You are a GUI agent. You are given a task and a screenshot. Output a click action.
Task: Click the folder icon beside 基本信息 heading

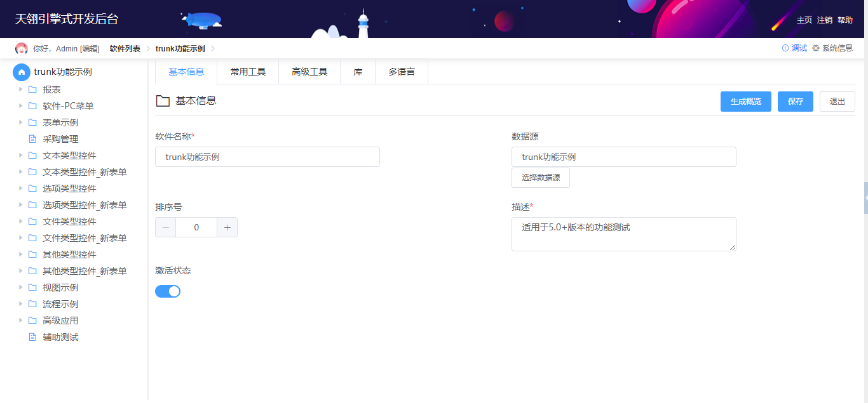(163, 101)
